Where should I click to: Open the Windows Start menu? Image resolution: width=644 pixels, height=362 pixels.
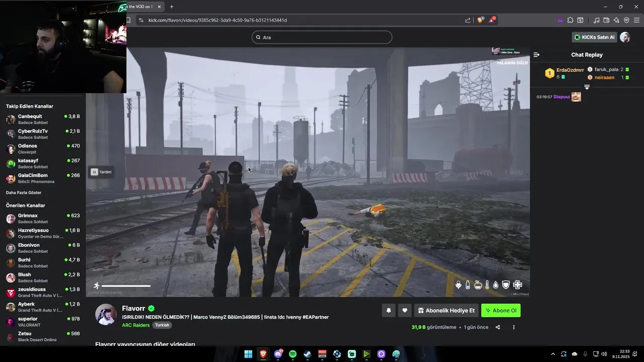249,354
